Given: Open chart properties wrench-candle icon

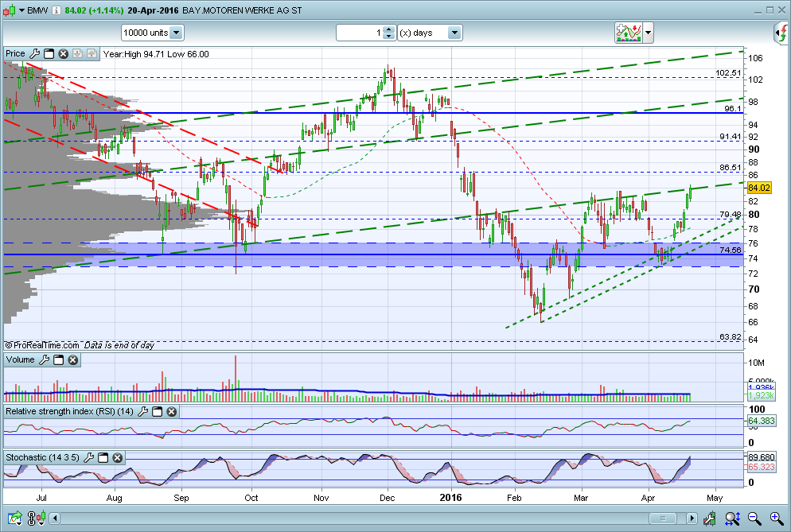Looking at the screenshot, I should tap(709, 518).
